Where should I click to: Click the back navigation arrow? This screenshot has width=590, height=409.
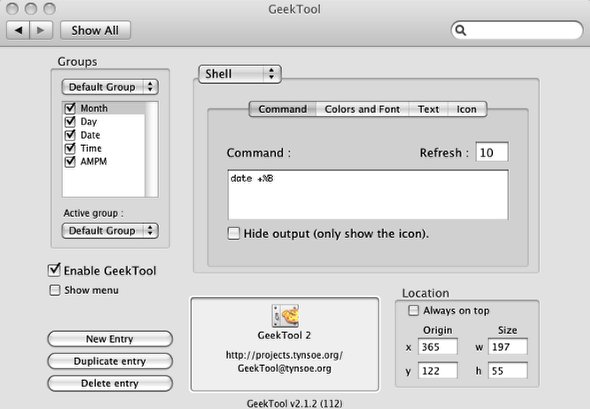pyautogui.click(x=18, y=30)
